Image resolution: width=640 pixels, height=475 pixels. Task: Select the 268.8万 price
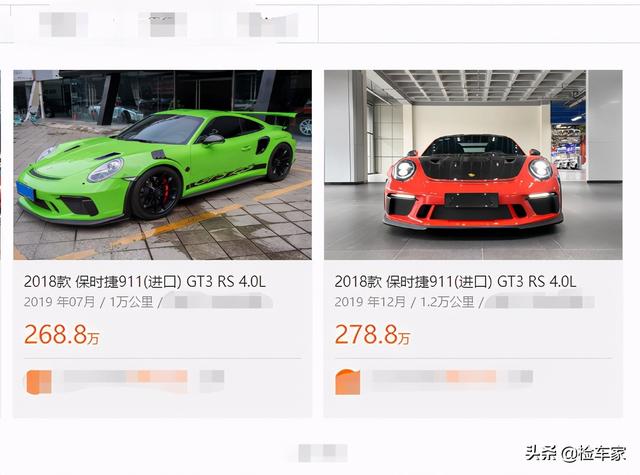[62, 334]
